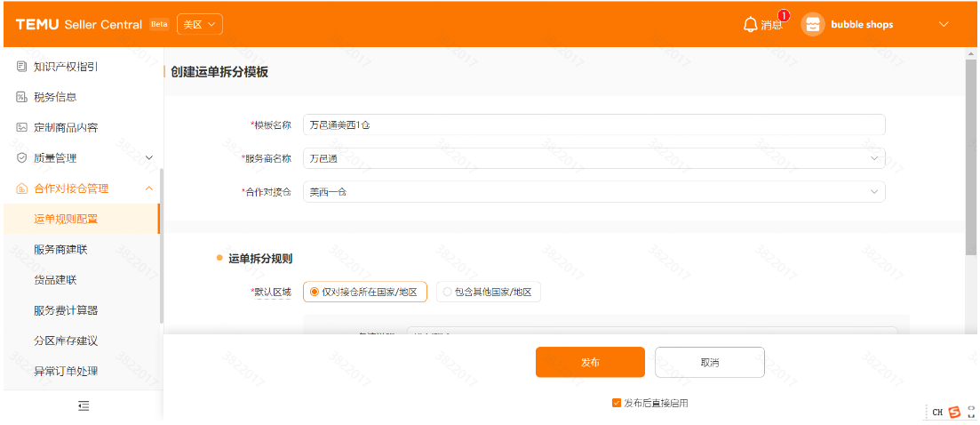Click the 质量管理 shield icon
Viewport: 980px width, 425px height.
[x=21, y=157]
